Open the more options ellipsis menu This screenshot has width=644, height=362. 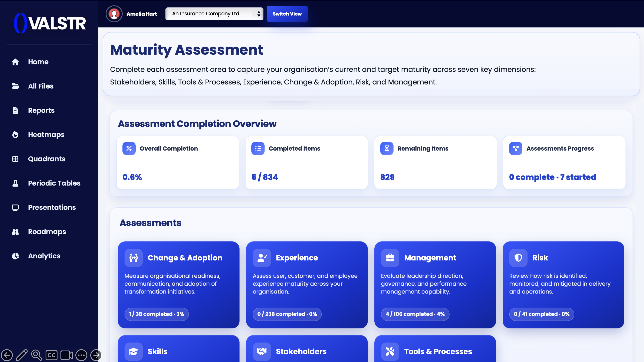coord(81,355)
